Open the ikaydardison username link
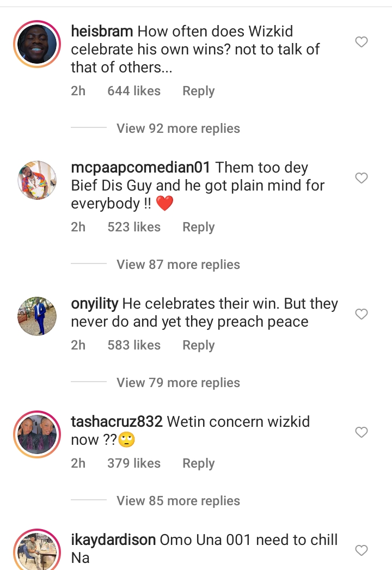The image size is (392, 570). click(x=113, y=540)
